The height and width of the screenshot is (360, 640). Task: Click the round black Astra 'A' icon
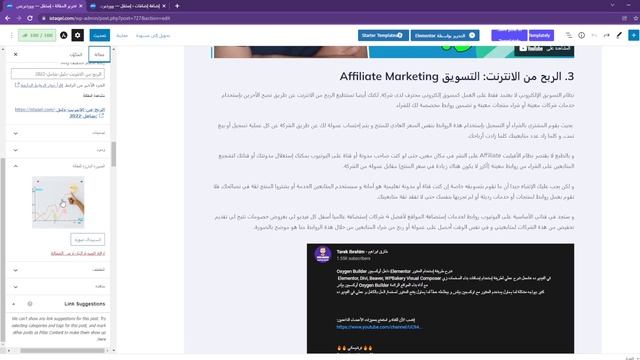[64, 36]
